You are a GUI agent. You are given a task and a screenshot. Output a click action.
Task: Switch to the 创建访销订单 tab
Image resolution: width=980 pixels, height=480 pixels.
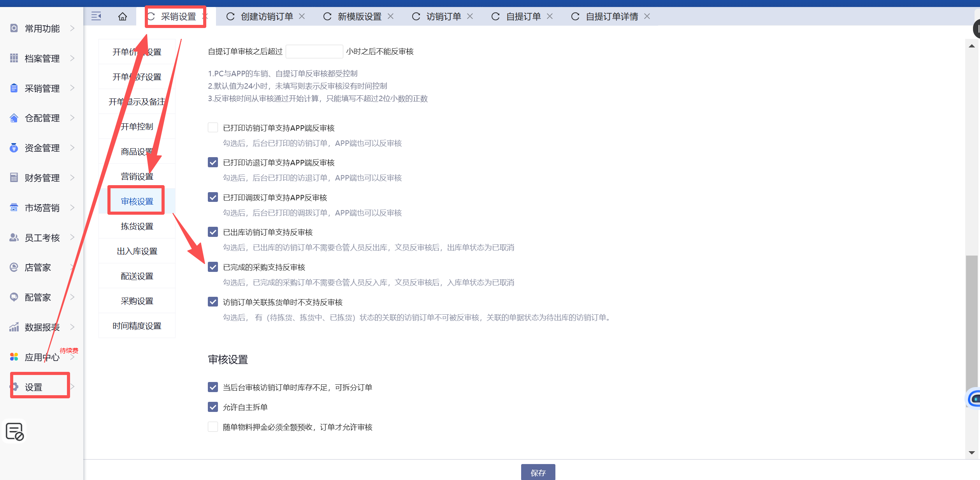tap(267, 16)
